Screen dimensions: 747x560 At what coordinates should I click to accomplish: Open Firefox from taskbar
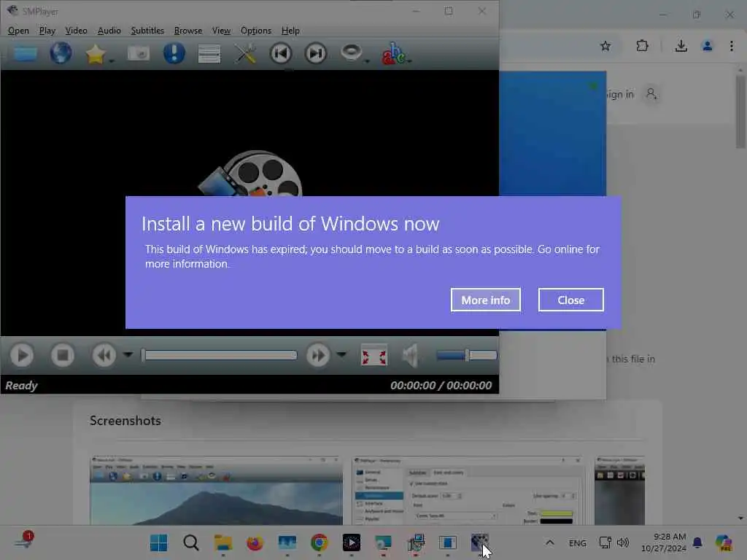(x=255, y=542)
